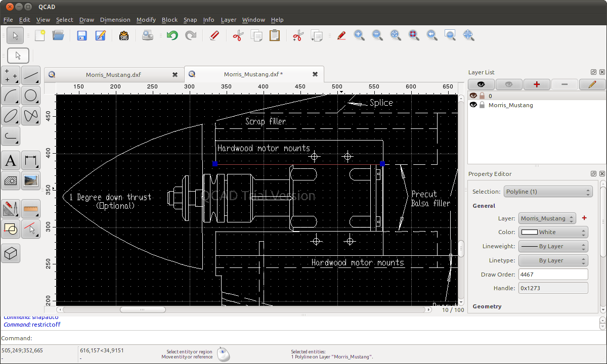The image size is (607, 364).
Task: Select layer named 0 in Layer List
Action: coord(490,96)
